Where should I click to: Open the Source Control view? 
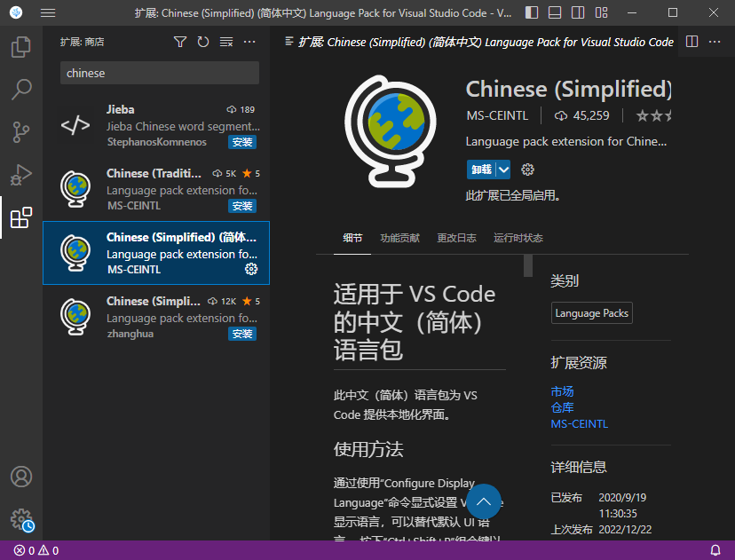(x=21, y=131)
